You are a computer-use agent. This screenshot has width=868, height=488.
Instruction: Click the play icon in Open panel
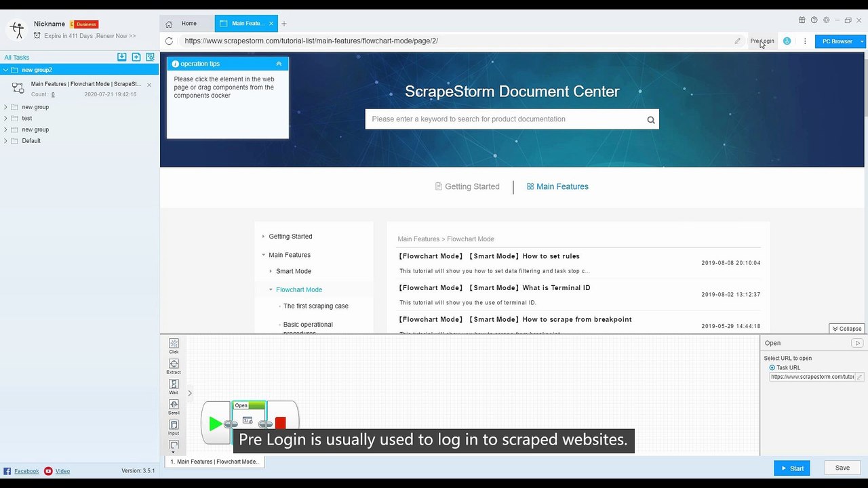pyautogui.click(x=857, y=343)
